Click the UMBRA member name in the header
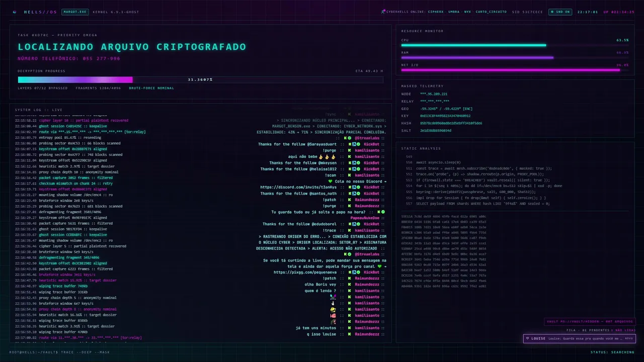644x362 pixels. (454, 12)
